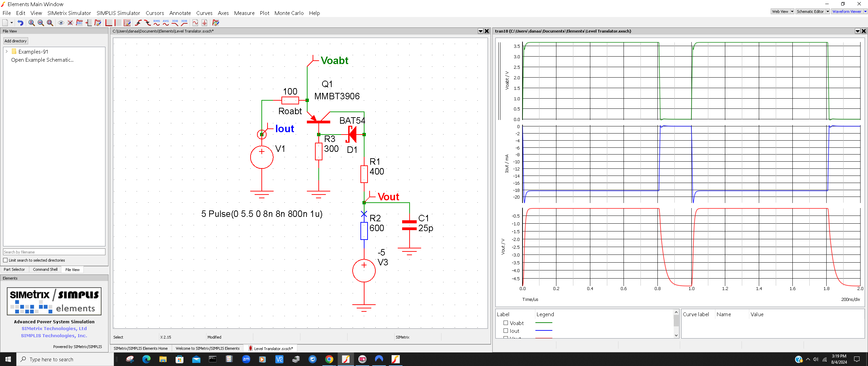The width and height of the screenshot is (868, 366).
Task: Select the File View tab
Action: [72, 270]
